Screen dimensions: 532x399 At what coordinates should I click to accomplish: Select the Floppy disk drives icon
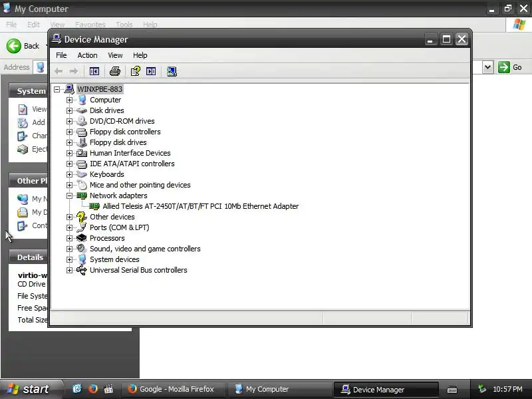[x=81, y=142]
